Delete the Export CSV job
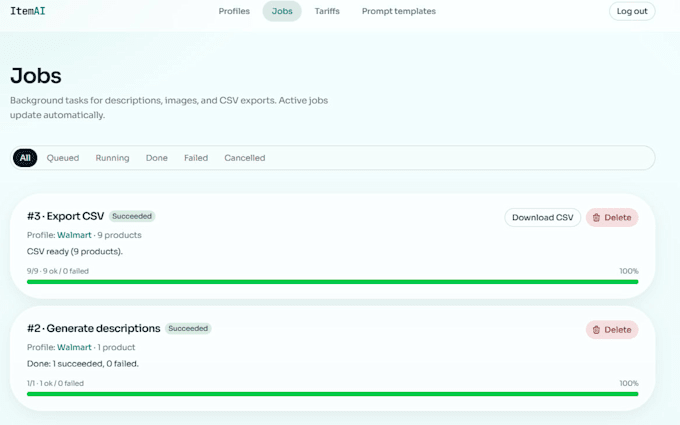Image resolution: width=680 pixels, height=425 pixels. point(612,217)
